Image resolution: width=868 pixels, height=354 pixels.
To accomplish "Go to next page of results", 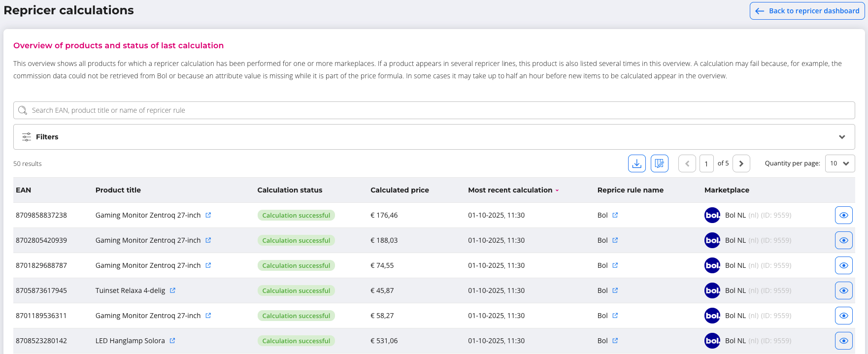I will pyautogui.click(x=741, y=163).
